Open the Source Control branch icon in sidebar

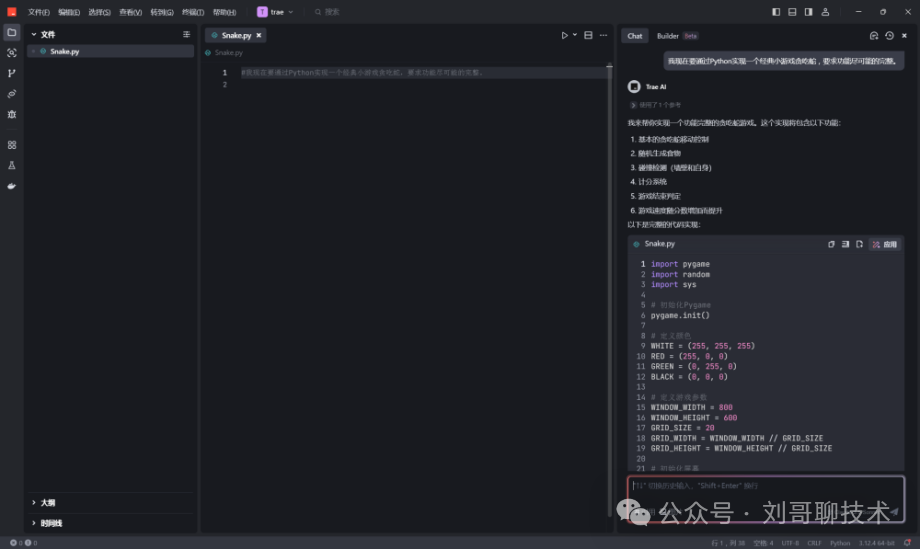(12, 73)
